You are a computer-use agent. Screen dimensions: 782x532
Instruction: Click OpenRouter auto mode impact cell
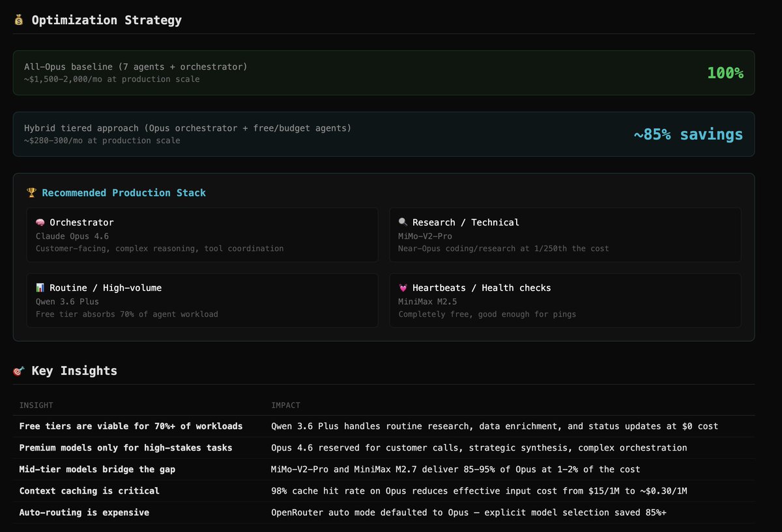[469, 512]
